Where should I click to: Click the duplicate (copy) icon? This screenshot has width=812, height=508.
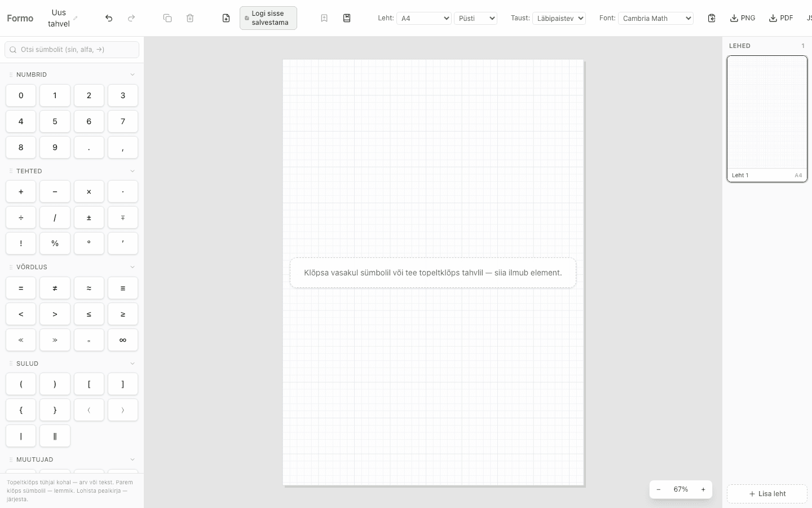167,18
